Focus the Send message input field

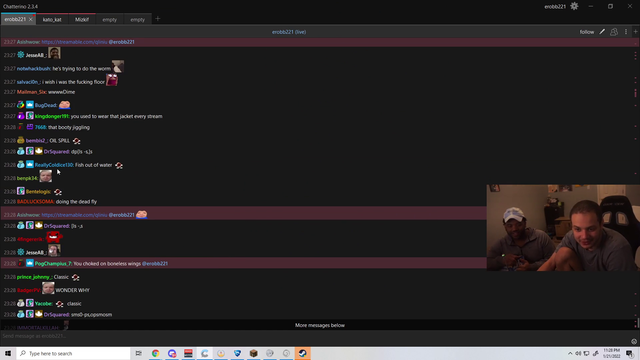coord(314,336)
